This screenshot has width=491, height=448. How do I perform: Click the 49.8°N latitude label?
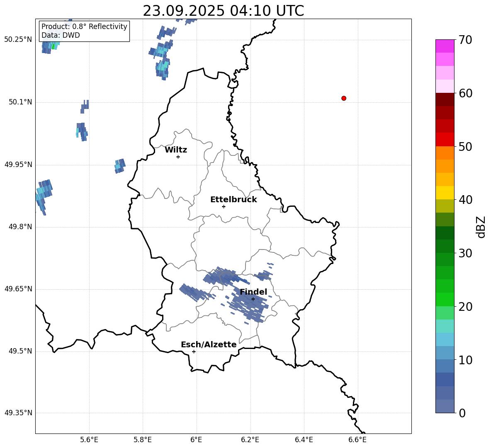20,227
